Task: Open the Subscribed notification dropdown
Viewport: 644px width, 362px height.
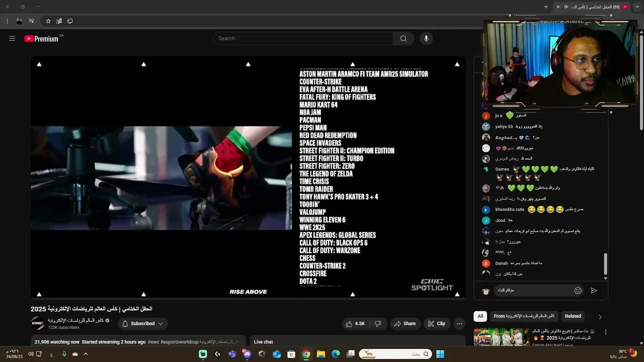Action: pyautogui.click(x=143, y=324)
